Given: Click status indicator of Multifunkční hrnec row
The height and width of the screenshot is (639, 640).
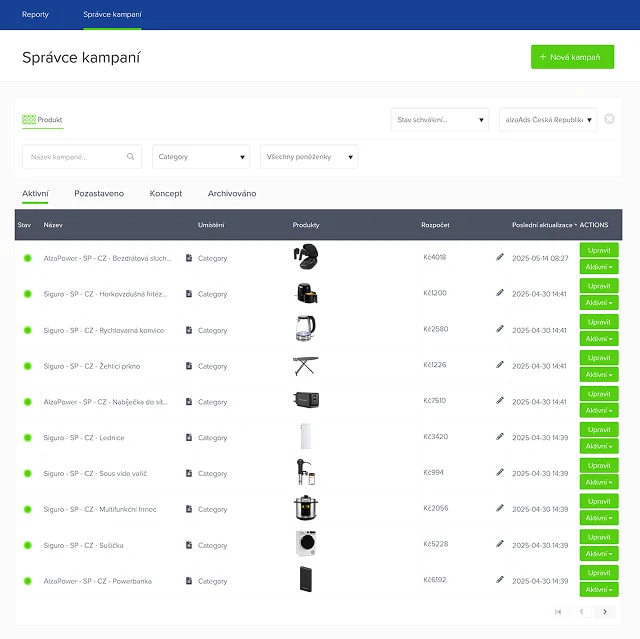Looking at the screenshot, I should pyautogui.click(x=28, y=509).
